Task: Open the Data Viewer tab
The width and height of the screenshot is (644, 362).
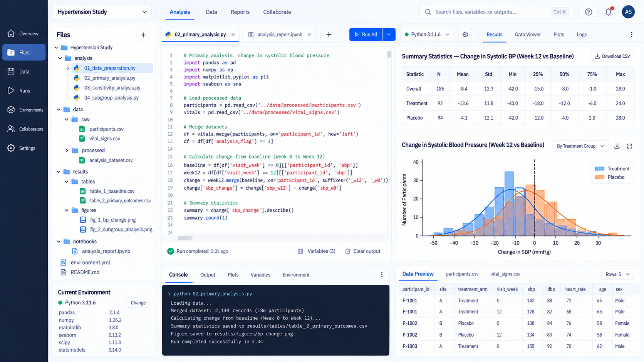Action: click(x=528, y=35)
